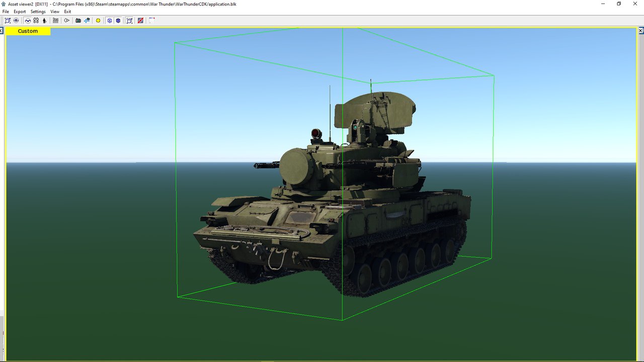
Task: Click the footprints walk-mode icon
Action: pyautogui.click(x=36, y=21)
